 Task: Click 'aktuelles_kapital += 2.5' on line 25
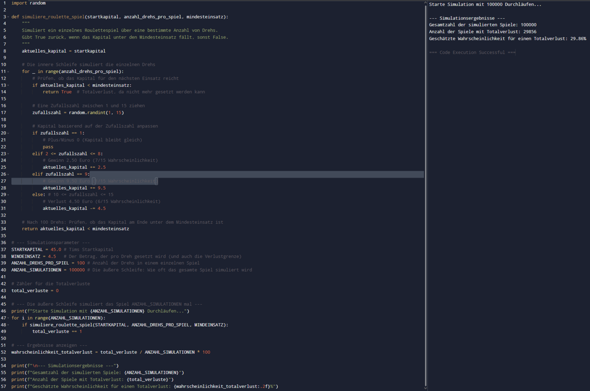pyautogui.click(x=74, y=167)
